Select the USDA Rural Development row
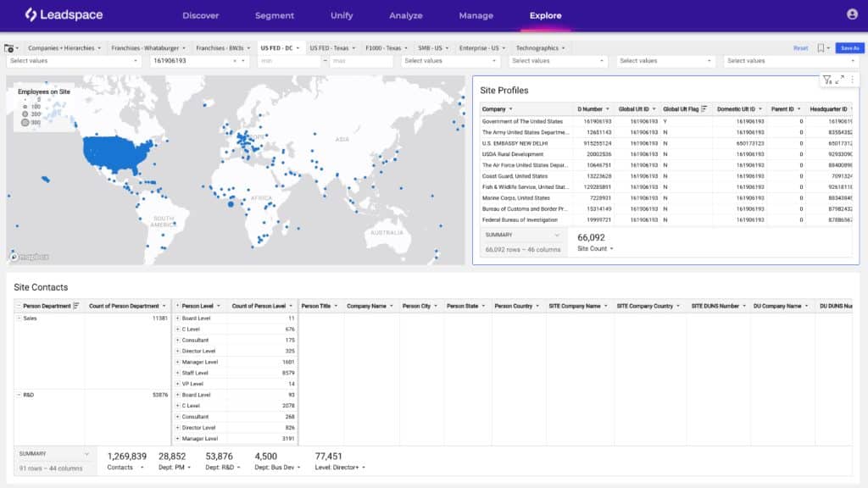The image size is (868, 488). [x=666, y=154]
